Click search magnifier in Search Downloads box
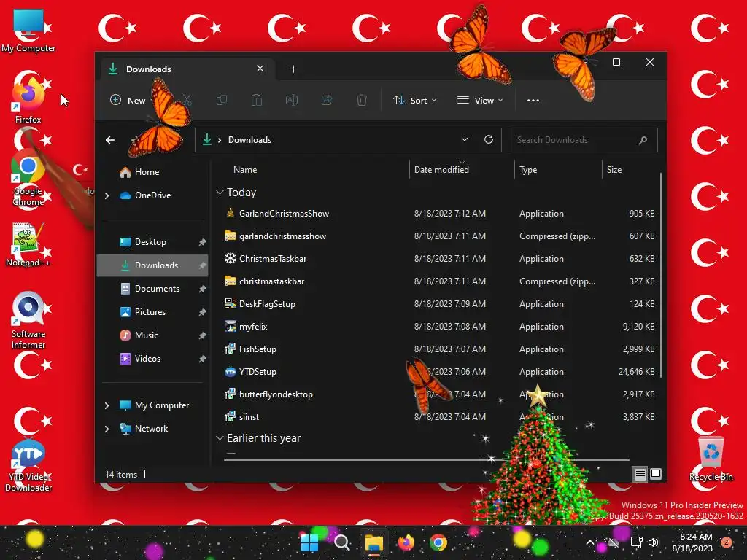 coord(643,140)
